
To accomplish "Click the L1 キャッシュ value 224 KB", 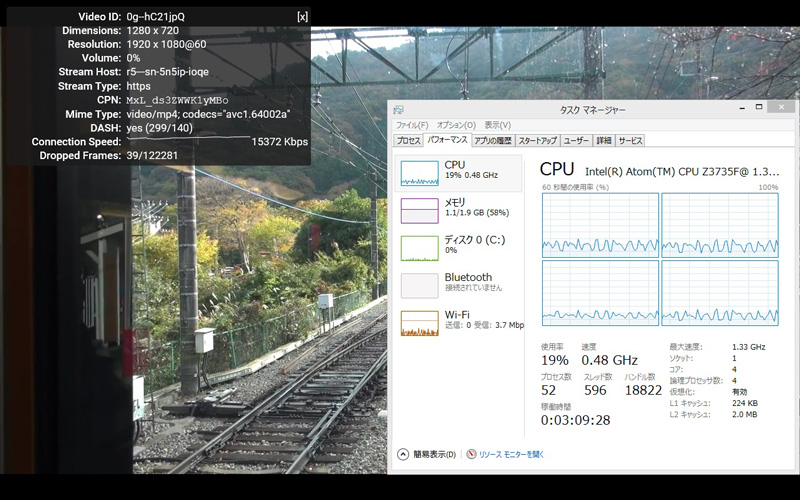I will pos(744,403).
